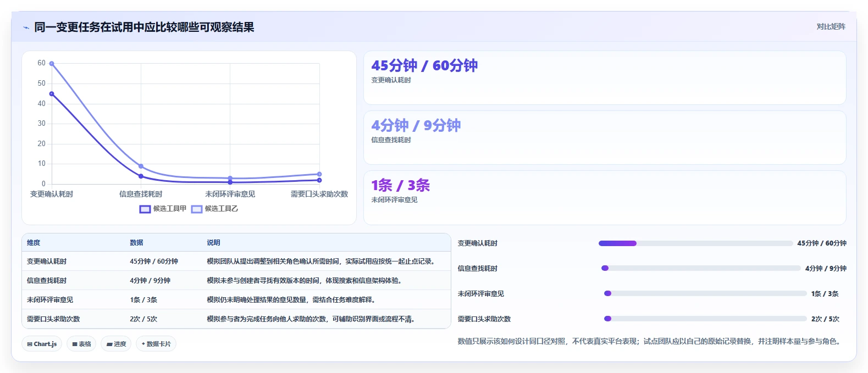The width and height of the screenshot is (868, 373).
Task: Click the 表格 tag chip
Action: tap(81, 344)
